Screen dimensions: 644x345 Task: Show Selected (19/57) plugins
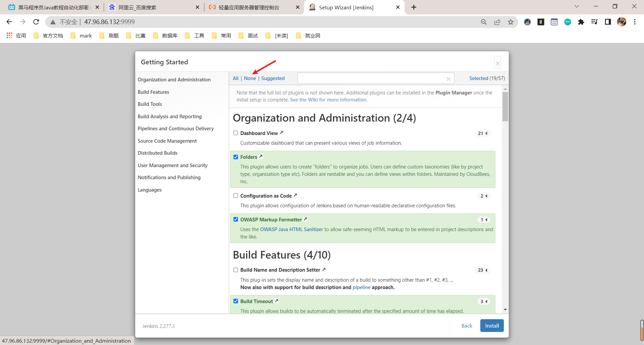[x=487, y=78]
